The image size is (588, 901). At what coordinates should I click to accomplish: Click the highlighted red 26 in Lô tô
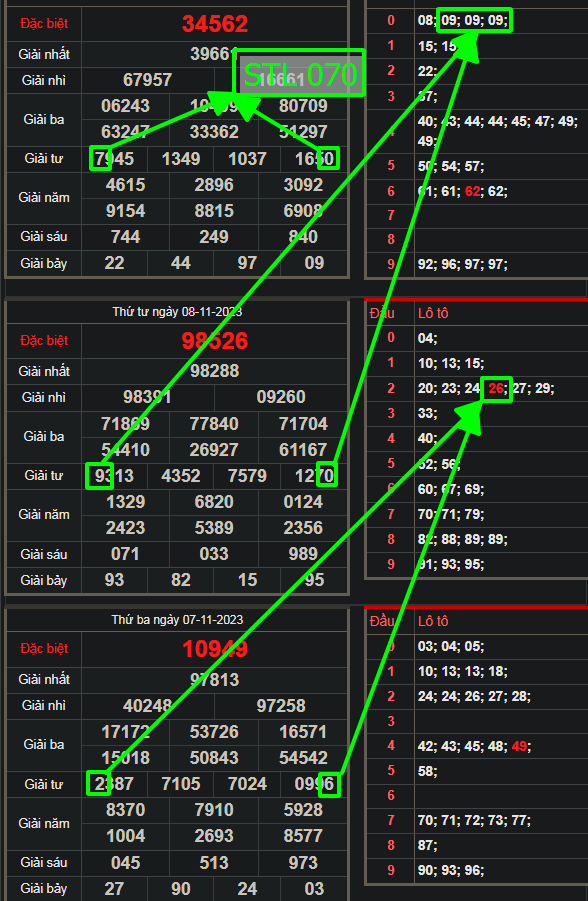(495, 389)
